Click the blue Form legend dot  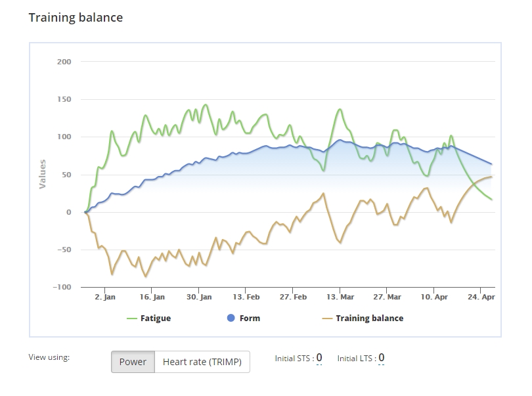(231, 319)
